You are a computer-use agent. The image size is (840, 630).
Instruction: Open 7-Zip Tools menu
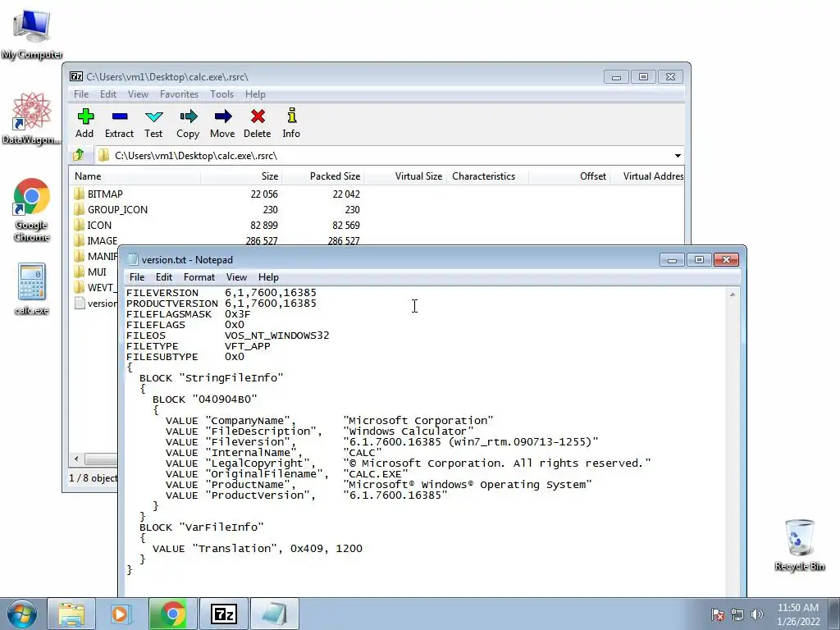pos(221,94)
